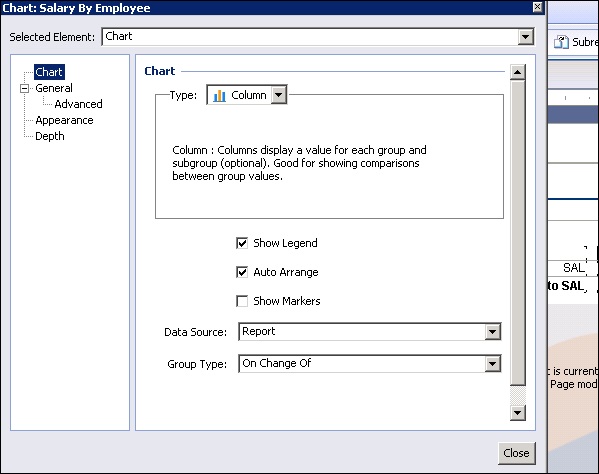Open the chart Type dropdown arrow
The image size is (599, 474).
279,95
